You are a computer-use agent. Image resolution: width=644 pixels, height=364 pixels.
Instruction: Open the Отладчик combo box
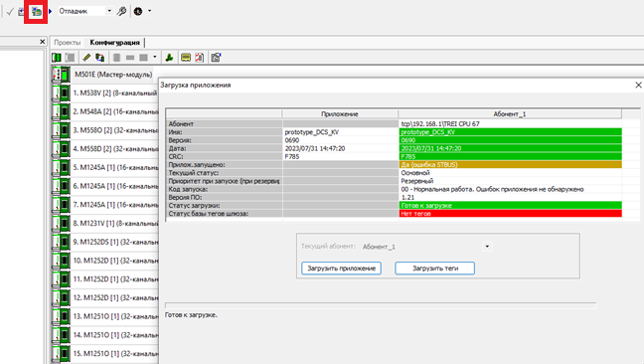[x=85, y=11]
